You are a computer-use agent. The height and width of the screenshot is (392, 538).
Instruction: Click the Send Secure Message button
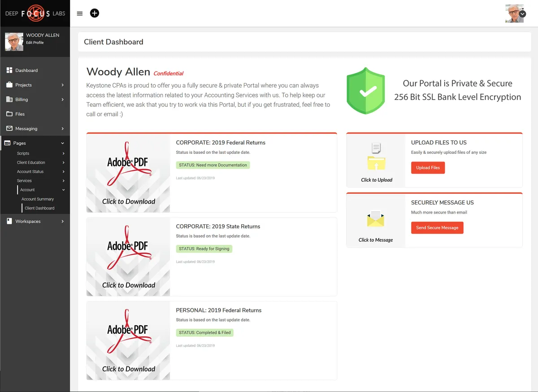point(437,228)
